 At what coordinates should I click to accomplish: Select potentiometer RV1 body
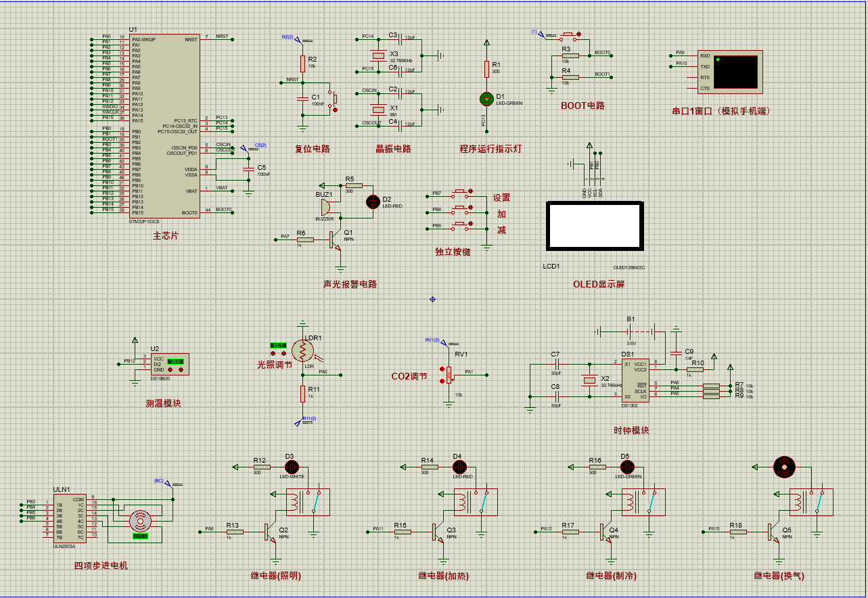449,375
